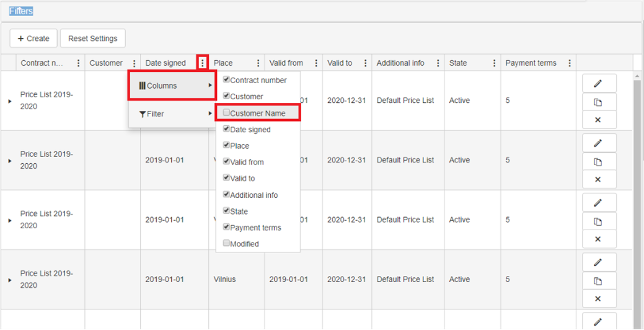
Task: Click the Reset Settings button
Action: pos(92,38)
